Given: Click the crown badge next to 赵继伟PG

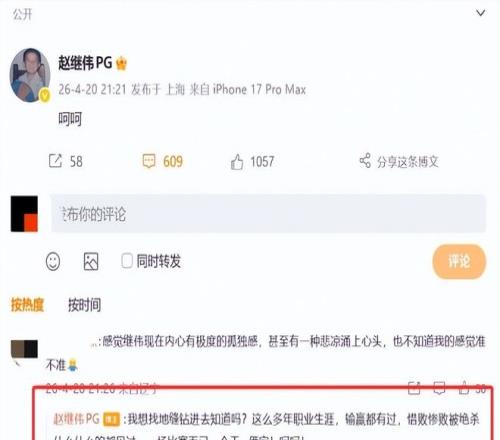Looking at the screenshot, I should coord(121,63).
